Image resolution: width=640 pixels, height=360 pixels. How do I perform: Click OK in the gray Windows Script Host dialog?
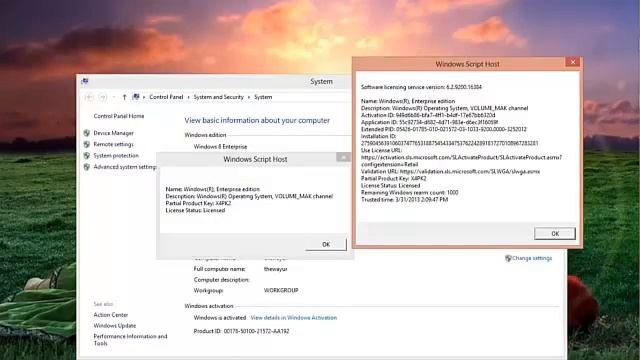click(x=326, y=244)
